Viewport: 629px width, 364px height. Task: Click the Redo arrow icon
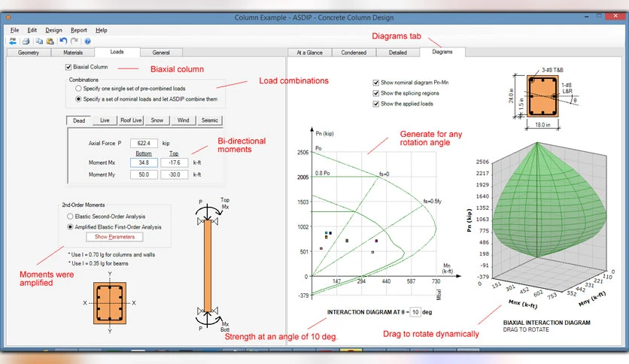(x=74, y=41)
